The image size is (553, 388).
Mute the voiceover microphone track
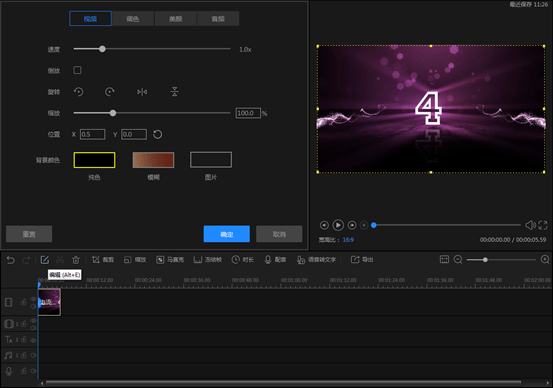point(34,371)
